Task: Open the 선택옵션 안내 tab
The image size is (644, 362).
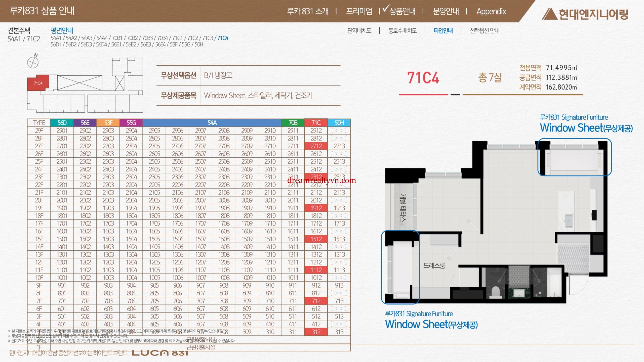Action: pos(485,31)
